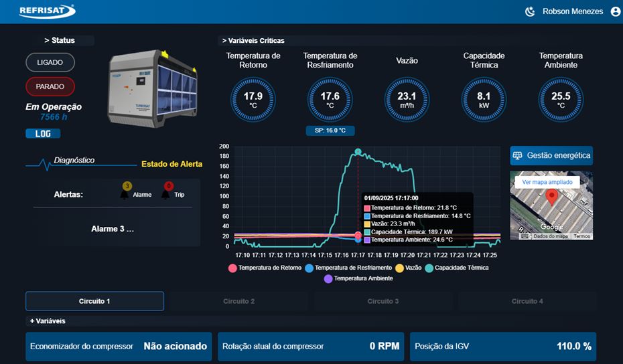Click tooltip date 01/09/2025 17:17:00
The height and width of the screenshot is (364, 623).
pos(391,198)
